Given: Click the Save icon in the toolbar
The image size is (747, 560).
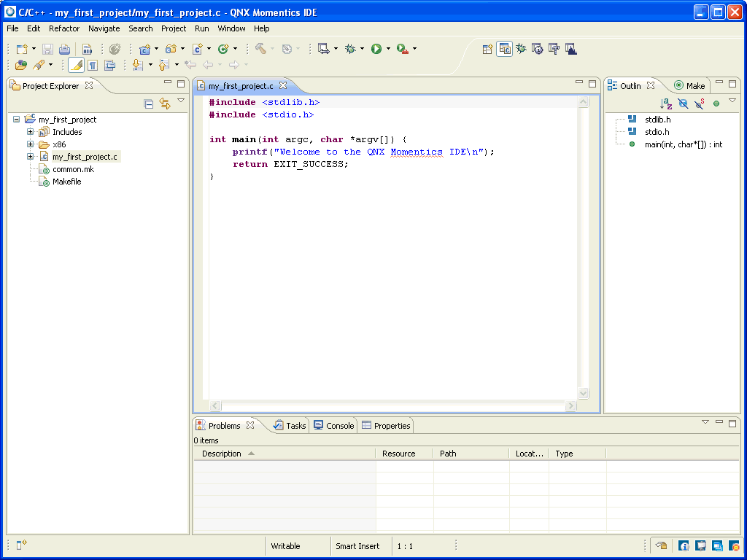Looking at the screenshot, I should click(47, 49).
